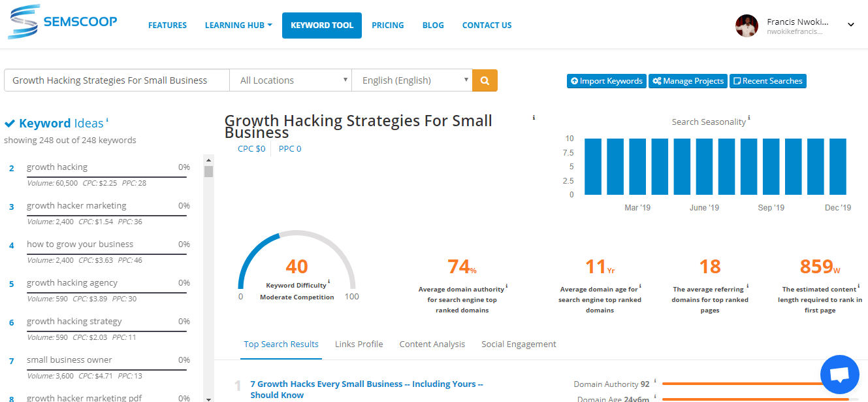Expand the Learning Hub menu
This screenshot has height=402, width=868.
pos(238,25)
